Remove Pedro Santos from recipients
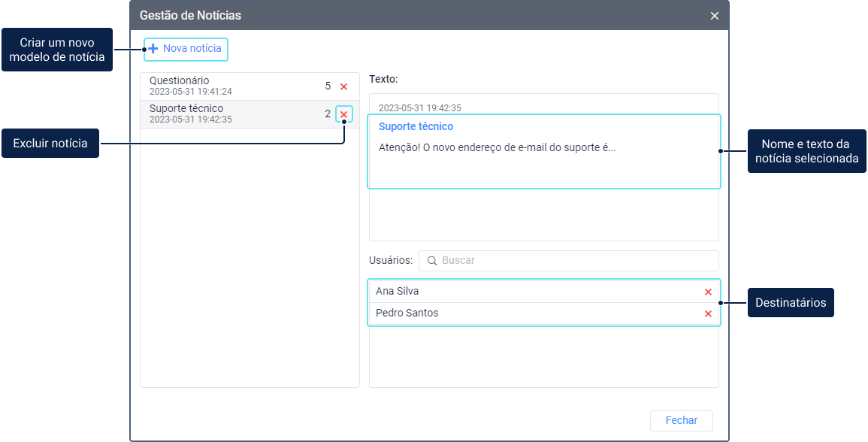The height and width of the screenshot is (442, 868). click(708, 313)
